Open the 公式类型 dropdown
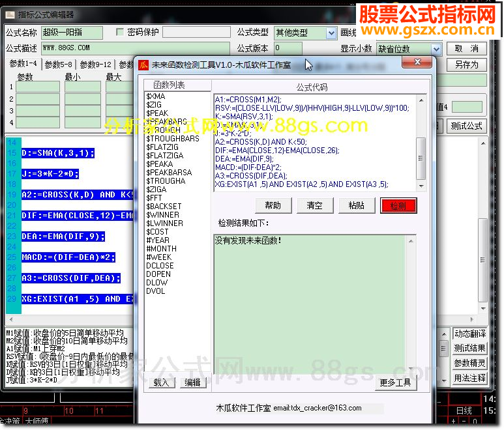504x430 pixels. (331, 33)
